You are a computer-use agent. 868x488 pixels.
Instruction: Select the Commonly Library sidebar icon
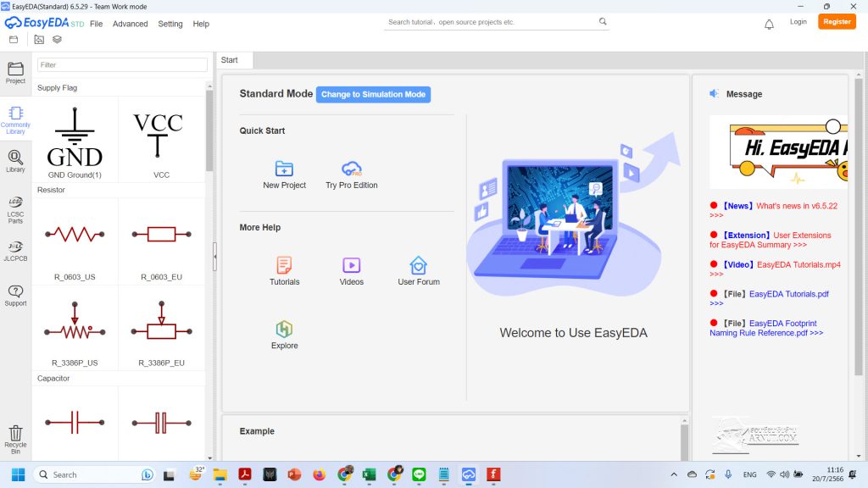click(15, 119)
